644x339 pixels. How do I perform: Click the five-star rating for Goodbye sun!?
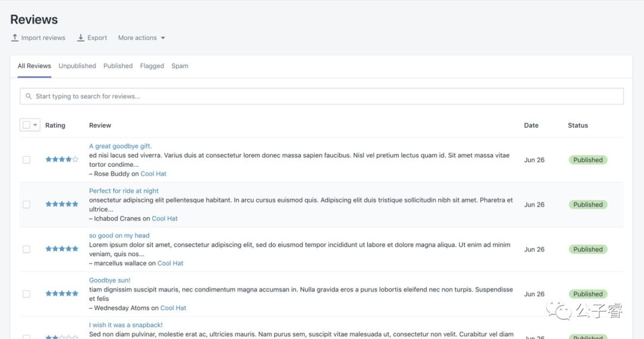click(61, 294)
